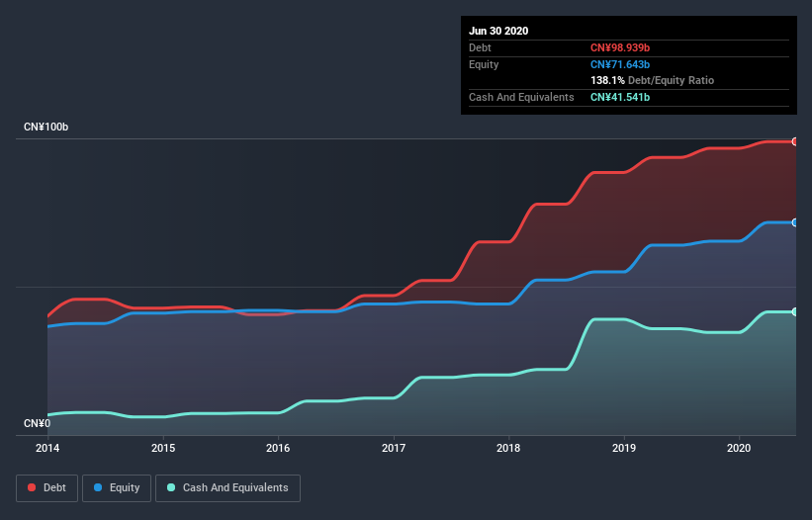
Task: Toggle the Equity legend button
Action: (x=117, y=488)
